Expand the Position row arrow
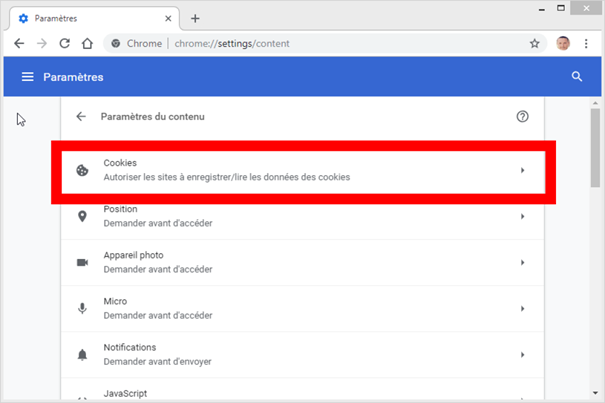Screen dimensions: 605x403 click(522, 217)
